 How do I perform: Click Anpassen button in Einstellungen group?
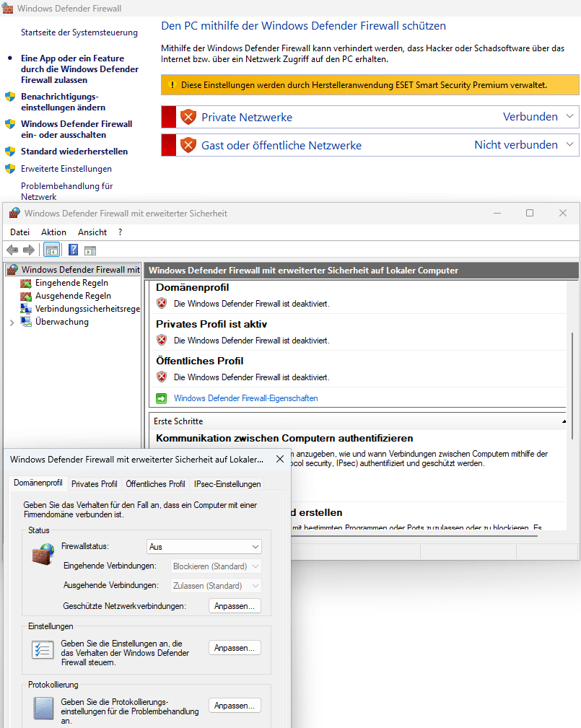tap(235, 648)
